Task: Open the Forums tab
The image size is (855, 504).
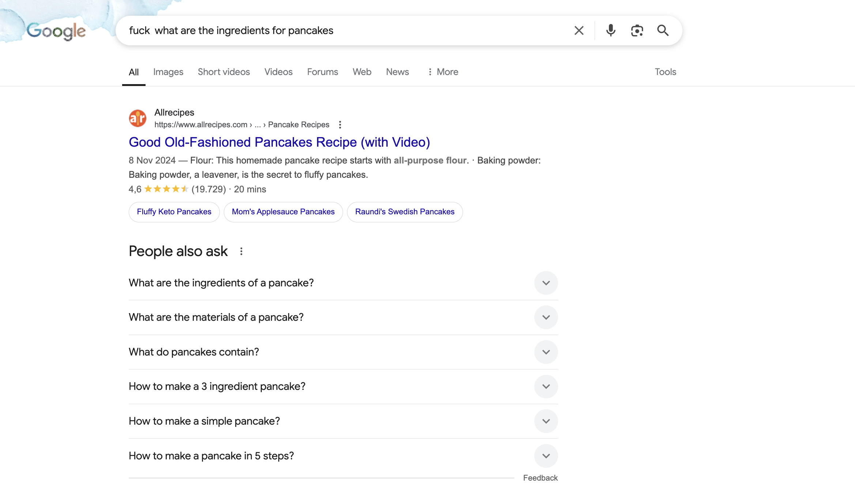Action: pyautogui.click(x=323, y=72)
